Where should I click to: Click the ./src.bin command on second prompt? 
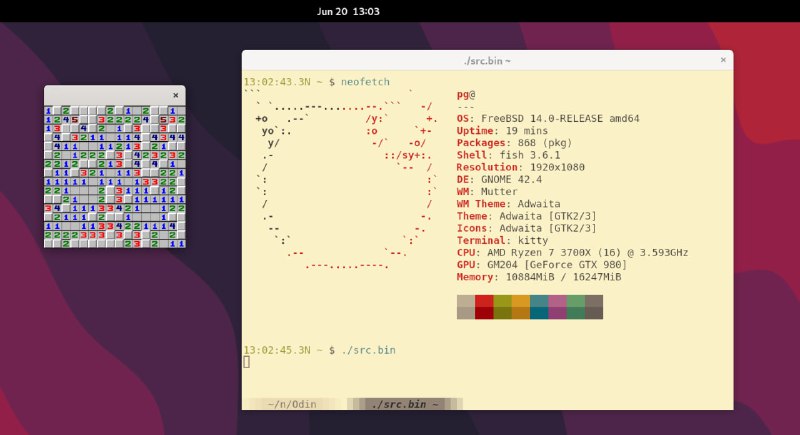(368, 350)
